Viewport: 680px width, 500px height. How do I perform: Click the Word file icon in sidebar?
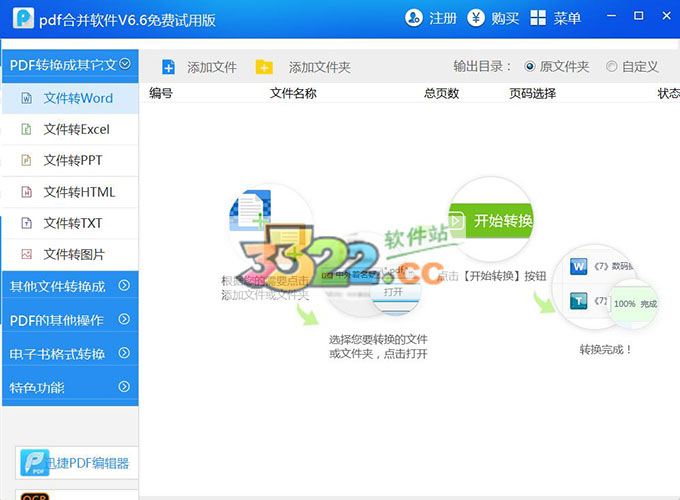[26, 98]
